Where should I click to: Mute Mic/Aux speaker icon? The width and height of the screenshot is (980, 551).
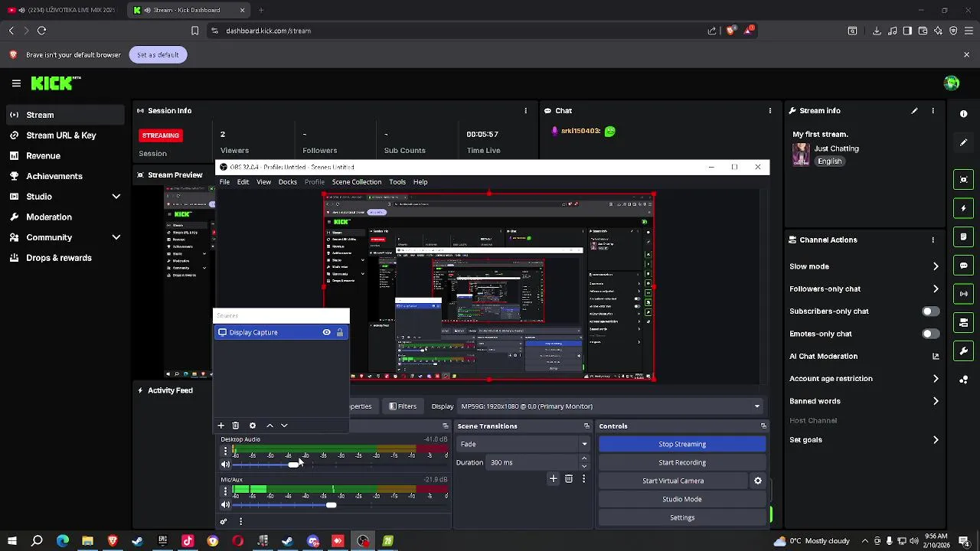click(225, 505)
